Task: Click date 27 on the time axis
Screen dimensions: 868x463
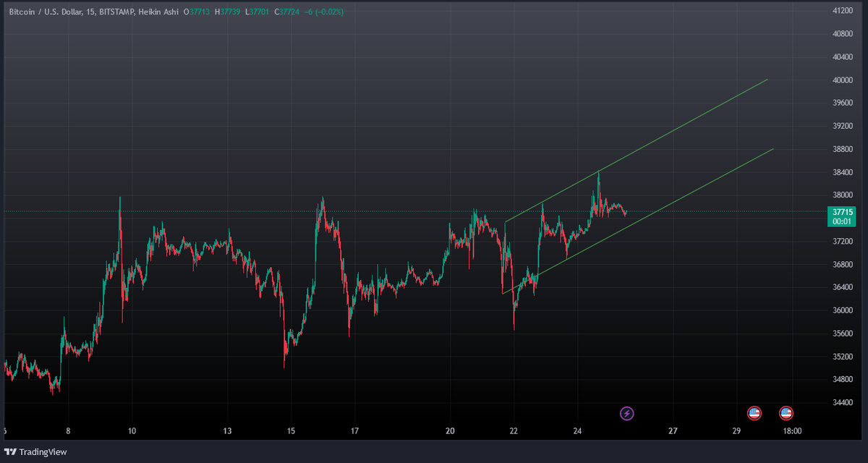Action: [673, 431]
